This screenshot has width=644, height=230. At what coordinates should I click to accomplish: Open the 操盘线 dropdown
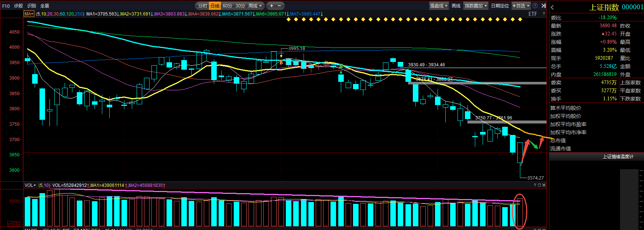point(439,6)
